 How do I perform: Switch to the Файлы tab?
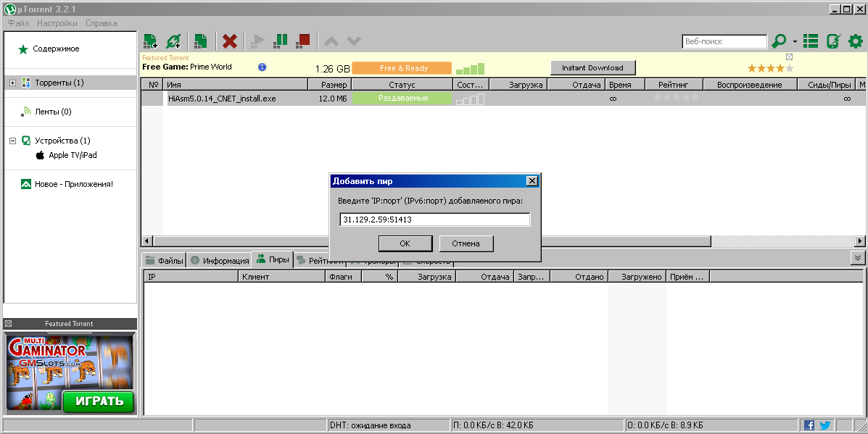click(x=165, y=261)
